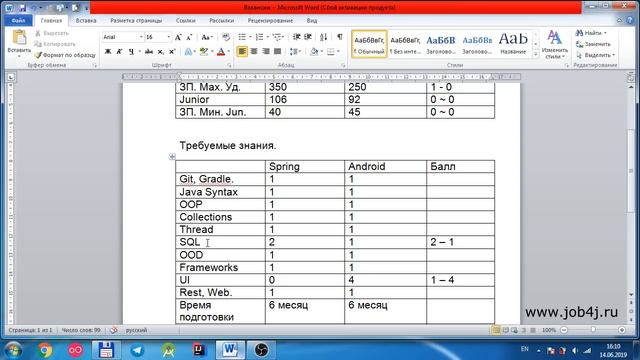Click the 100% zoom level button
The height and width of the screenshot is (360, 640).
(549, 330)
